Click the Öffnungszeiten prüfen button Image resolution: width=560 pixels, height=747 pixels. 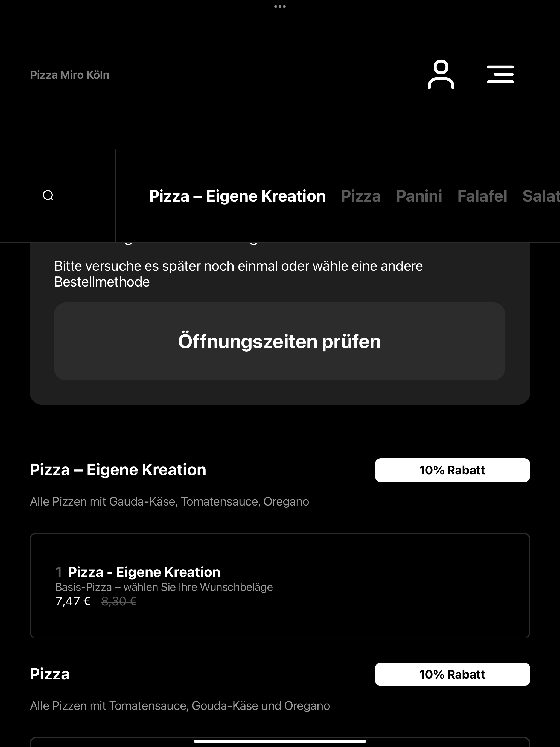click(x=280, y=342)
